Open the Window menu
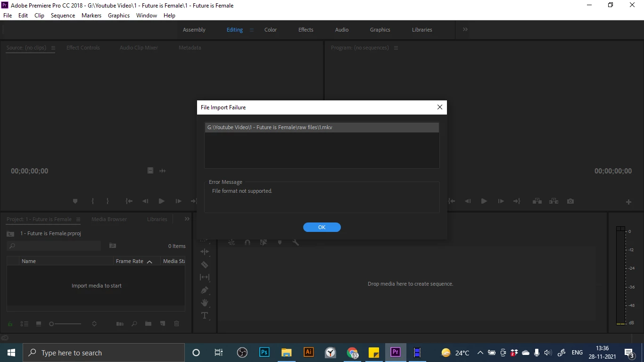The image size is (644, 362). pyautogui.click(x=147, y=16)
